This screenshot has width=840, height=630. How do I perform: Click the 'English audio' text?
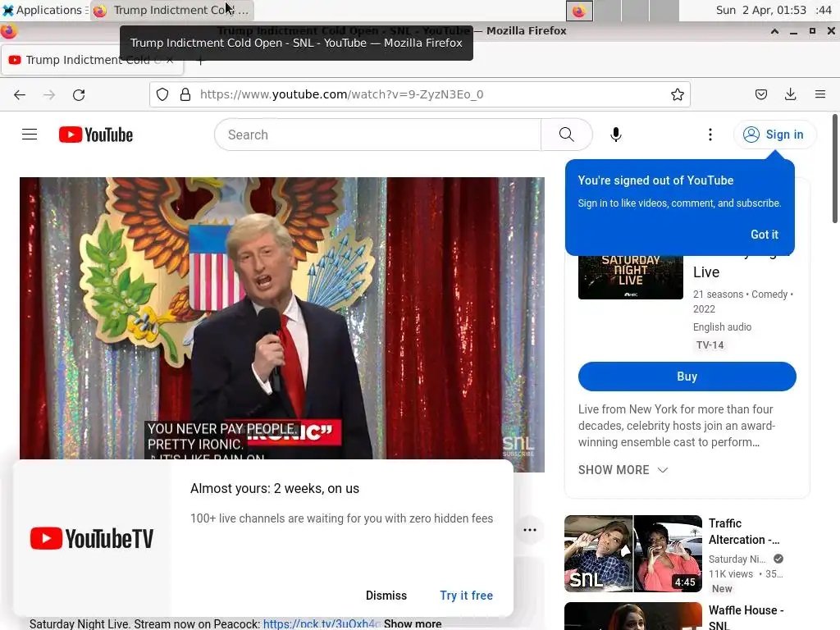(722, 326)
